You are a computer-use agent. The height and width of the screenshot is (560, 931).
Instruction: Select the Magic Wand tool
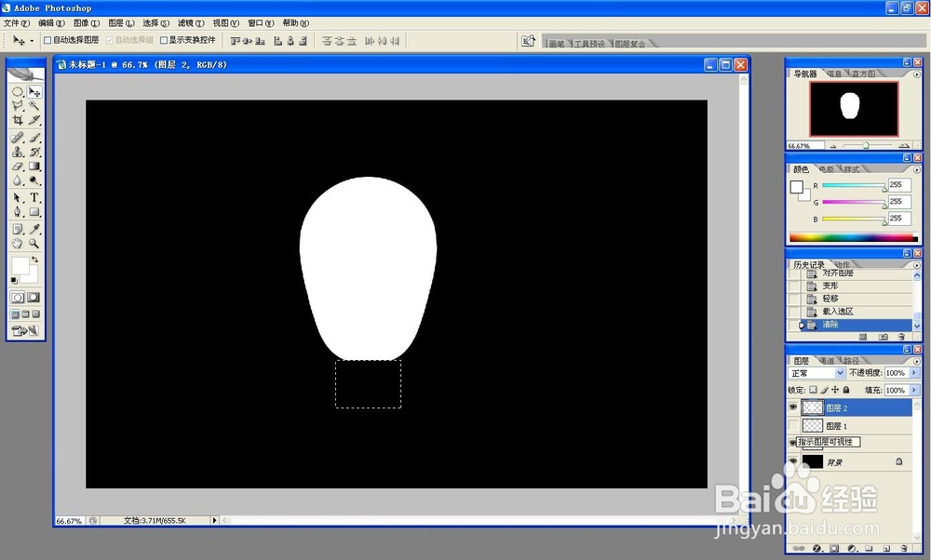pos(34,106)
